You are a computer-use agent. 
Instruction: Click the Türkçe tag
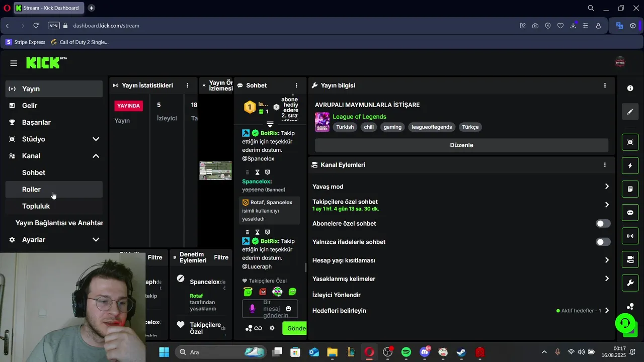pyautogui.click(x=470, y=127)
